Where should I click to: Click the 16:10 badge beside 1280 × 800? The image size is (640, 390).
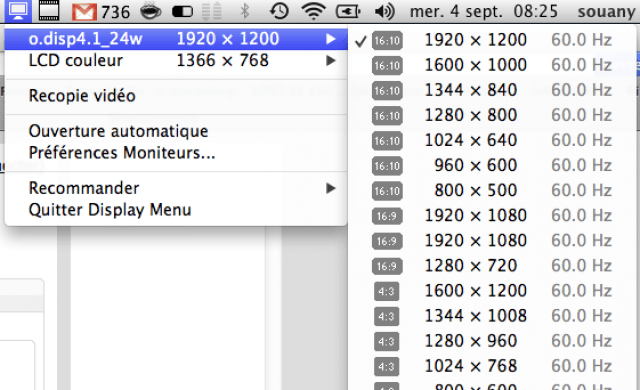(387, 116)
